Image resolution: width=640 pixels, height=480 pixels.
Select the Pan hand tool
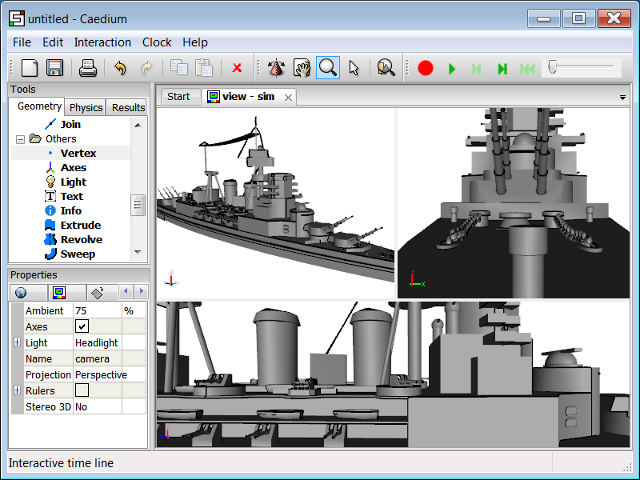click(300, 68)
